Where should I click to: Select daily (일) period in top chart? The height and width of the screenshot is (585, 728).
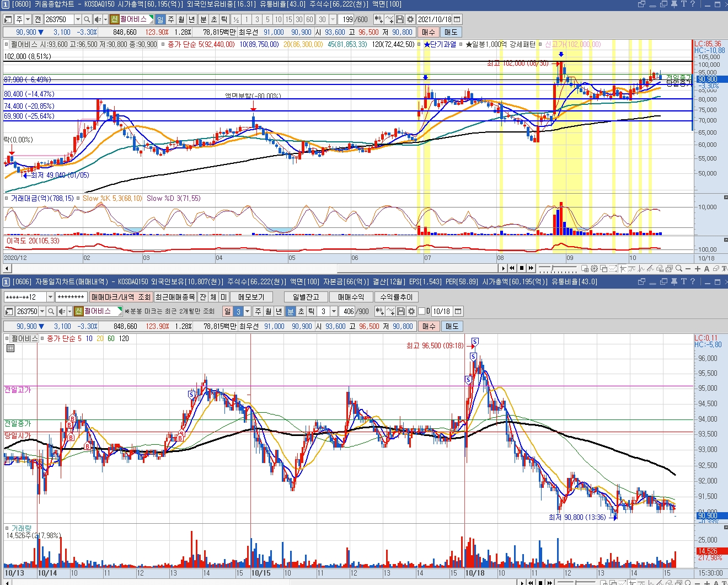point(160,19)
